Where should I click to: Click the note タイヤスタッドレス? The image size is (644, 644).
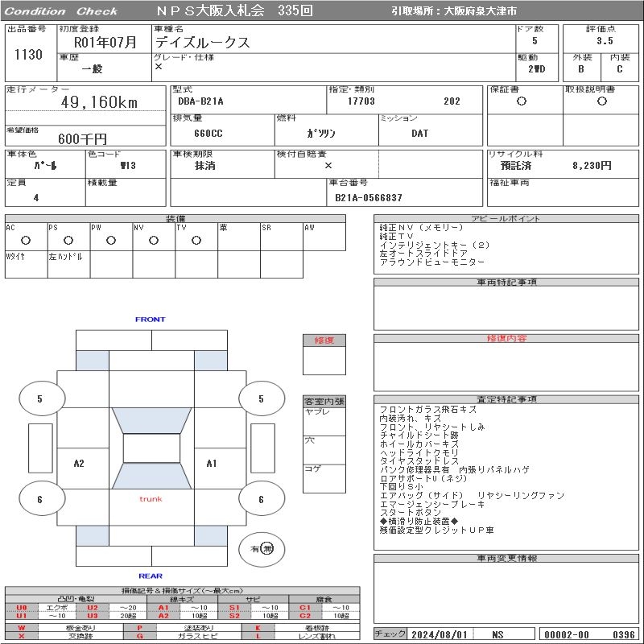pyautogui.click(x=419, y=461)
